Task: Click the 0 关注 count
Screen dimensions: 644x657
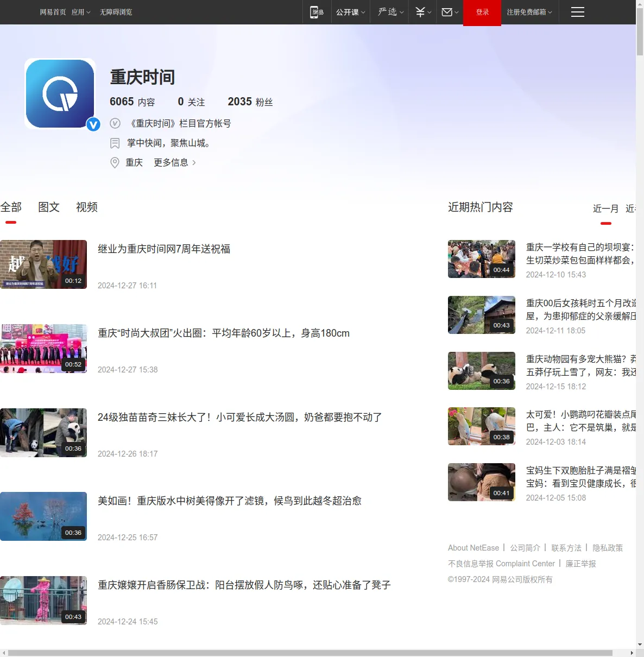Action: point(191,102)
